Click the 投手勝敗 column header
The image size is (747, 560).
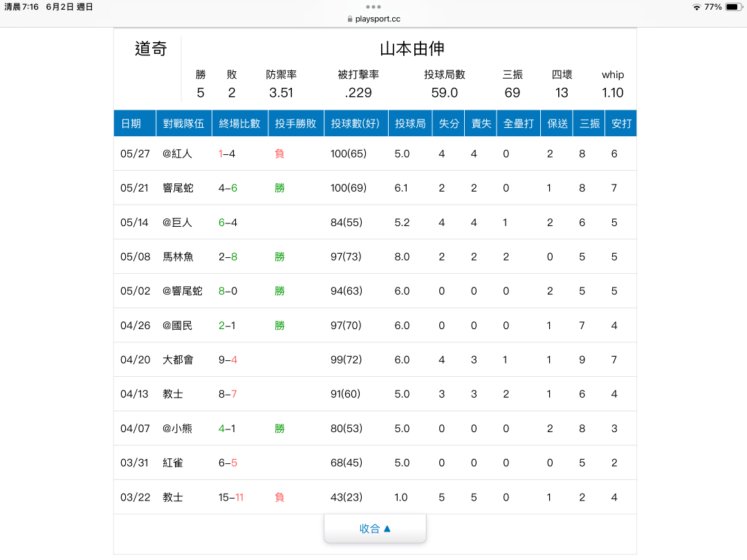click(296, 124)
